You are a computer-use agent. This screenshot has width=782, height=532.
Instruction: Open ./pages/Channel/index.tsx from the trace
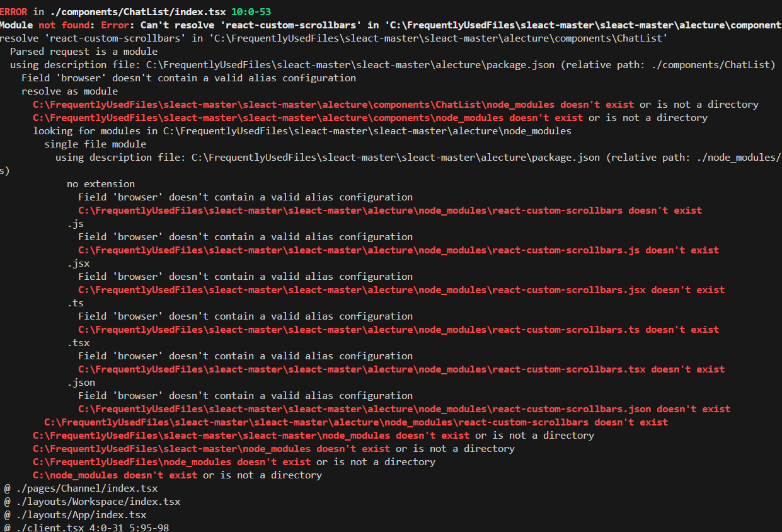(84, 488)
